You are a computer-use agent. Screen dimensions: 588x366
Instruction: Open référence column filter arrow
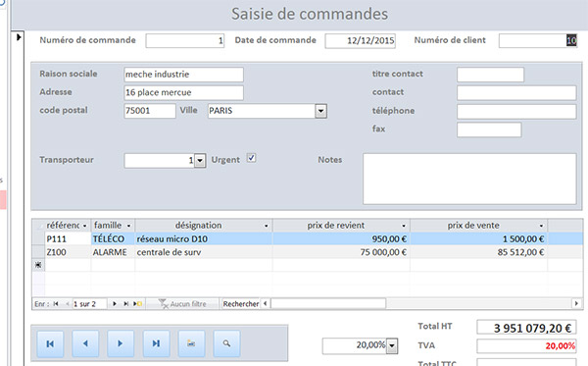(x=84, y=226)
